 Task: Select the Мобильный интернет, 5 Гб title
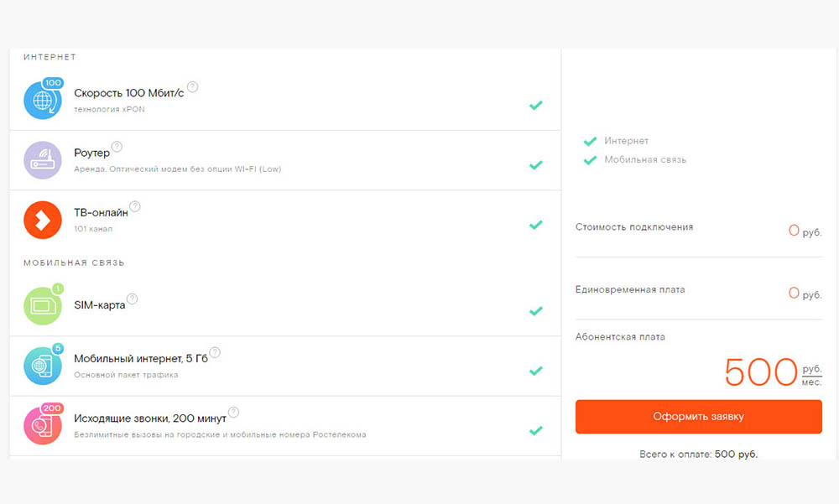(139, 359)
